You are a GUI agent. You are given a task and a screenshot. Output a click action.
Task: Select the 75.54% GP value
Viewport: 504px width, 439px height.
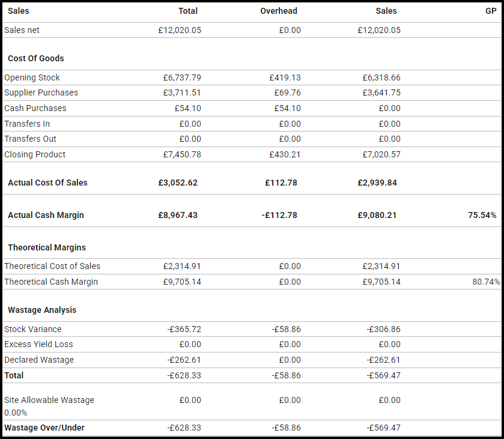tap(482, 215)
